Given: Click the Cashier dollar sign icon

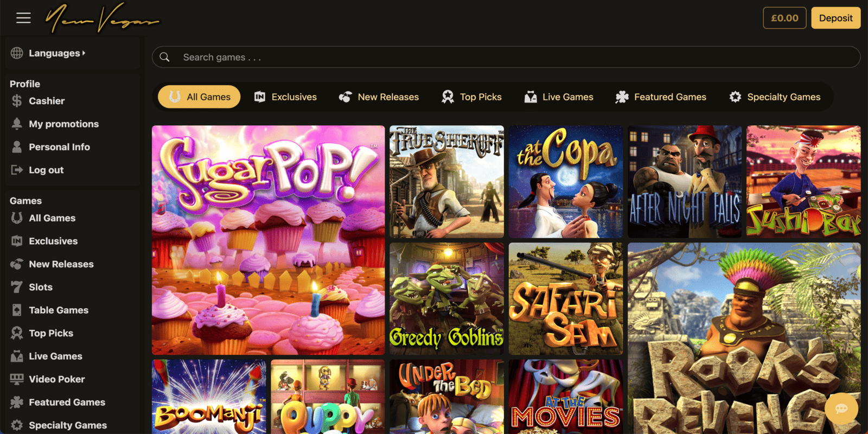Looking at the screenshot, I should [x=17, y=101].
